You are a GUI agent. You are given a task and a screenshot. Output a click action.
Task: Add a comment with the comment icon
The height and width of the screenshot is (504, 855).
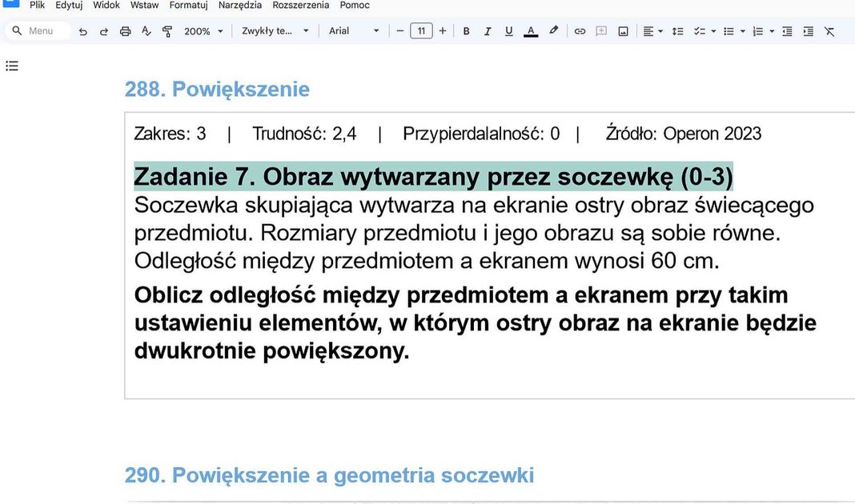click(601, 30)
